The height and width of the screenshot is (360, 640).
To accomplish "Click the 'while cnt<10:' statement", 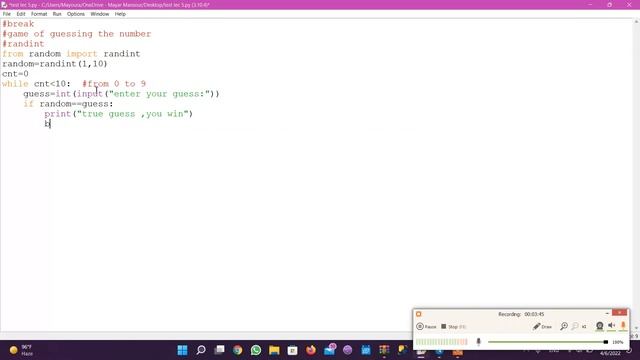I will pyautogui.click(x=36, y=84).
